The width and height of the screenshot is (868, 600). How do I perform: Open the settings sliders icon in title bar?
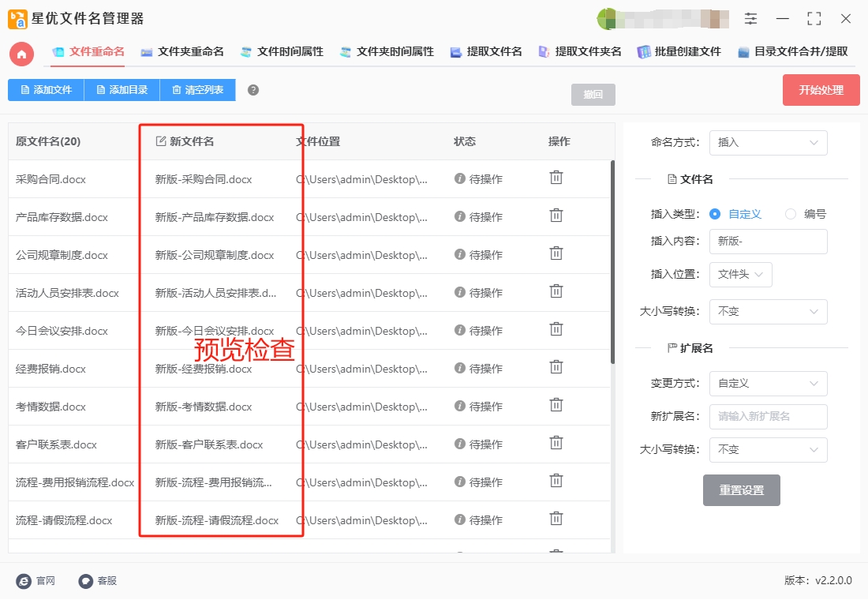coord(750,18)
